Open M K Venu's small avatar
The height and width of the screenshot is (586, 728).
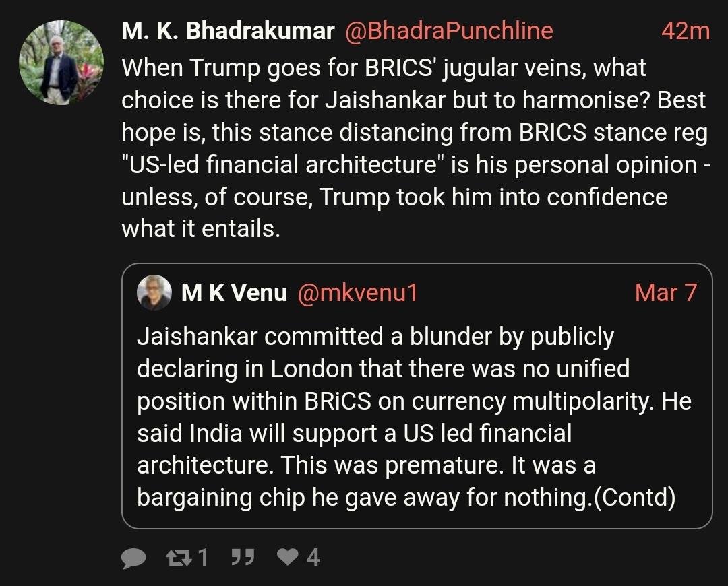click(x=154, y=293)
